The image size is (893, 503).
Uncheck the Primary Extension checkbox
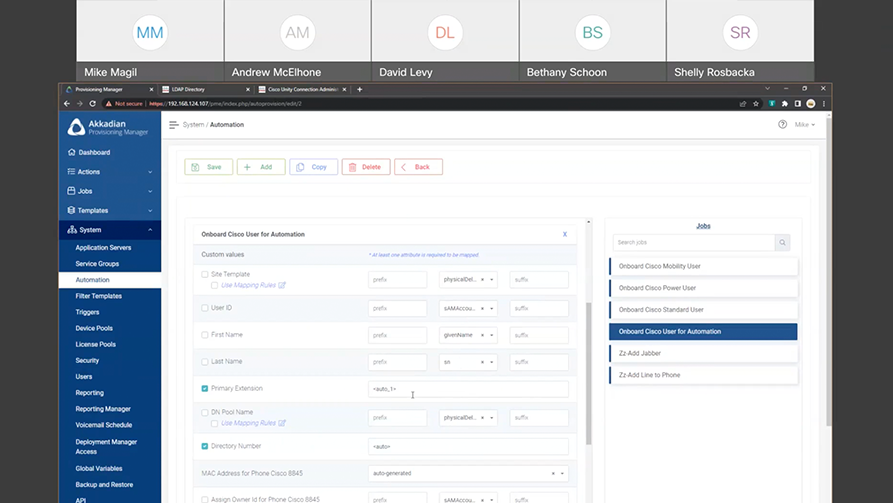205,389
